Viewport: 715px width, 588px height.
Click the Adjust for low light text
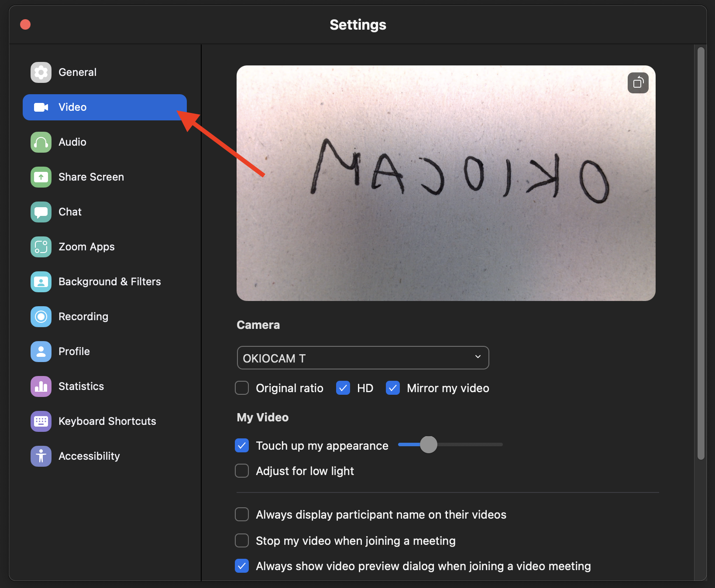tap(305, 471)
